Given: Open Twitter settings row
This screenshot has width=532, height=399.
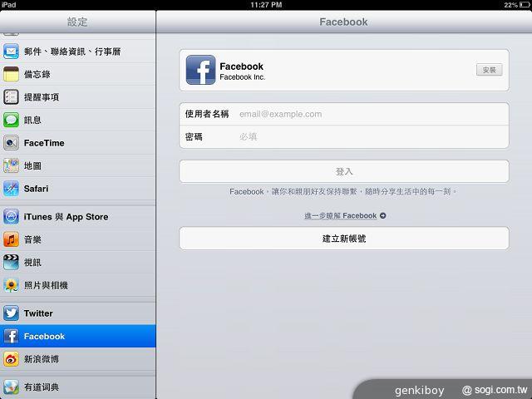Looking at the screenshot, I should coord(77,313).
